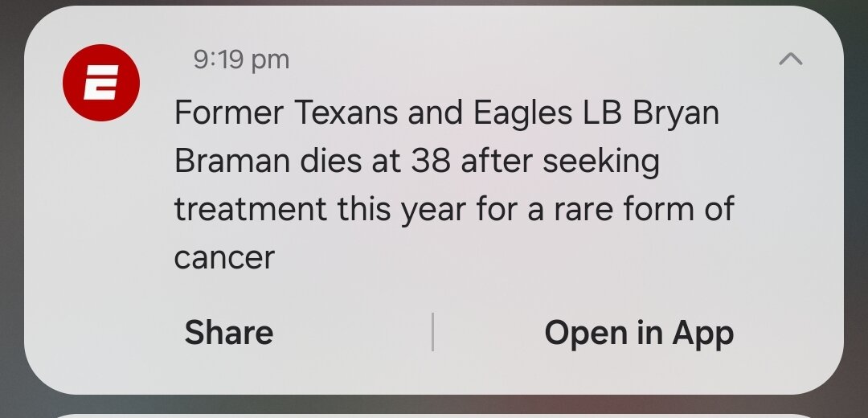Click the word 'Texans' in the notification text
The width and height of the screenshot is (868, 418).
pos(346,113)
